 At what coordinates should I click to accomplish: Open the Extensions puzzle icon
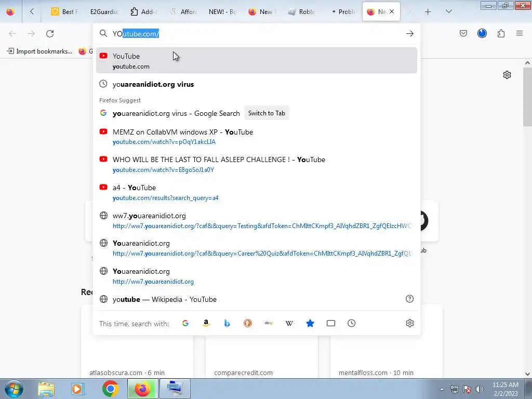click(501, 33)
